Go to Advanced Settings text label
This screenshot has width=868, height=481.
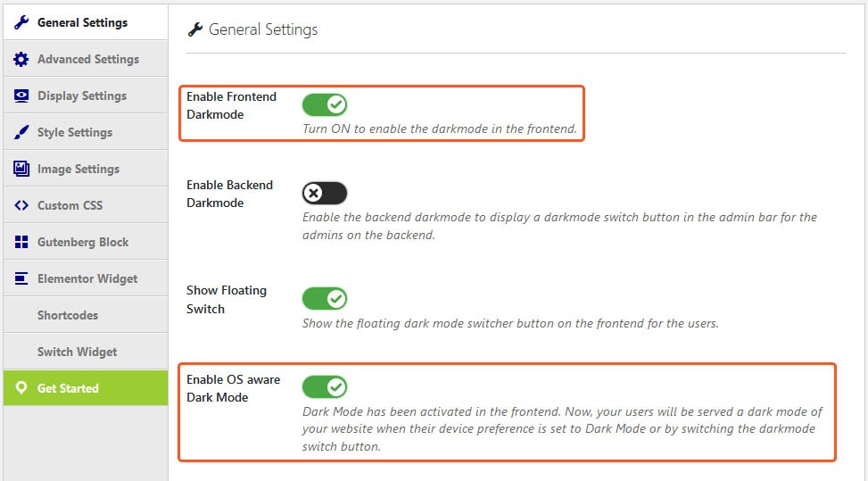tap(88, 59)
